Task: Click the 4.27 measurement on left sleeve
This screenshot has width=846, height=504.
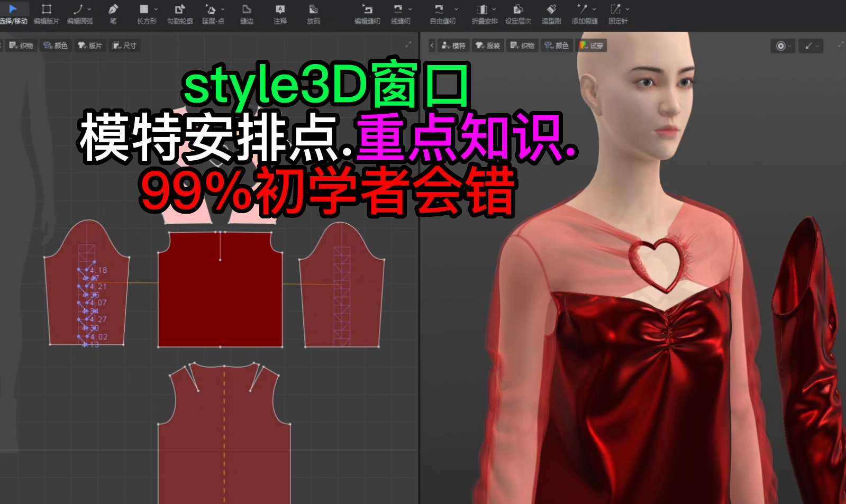Action: tap(98, 319)
